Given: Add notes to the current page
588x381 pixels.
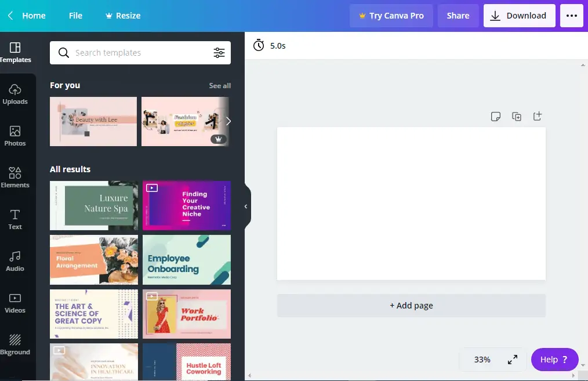Looking at the screenshot, I should pos(496,116).
